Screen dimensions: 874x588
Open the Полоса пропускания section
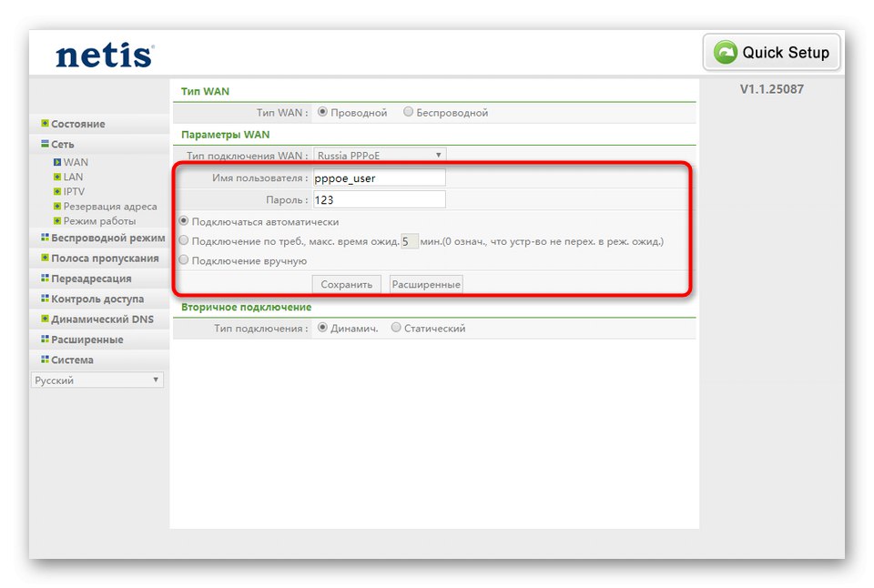tap(105, 259)
